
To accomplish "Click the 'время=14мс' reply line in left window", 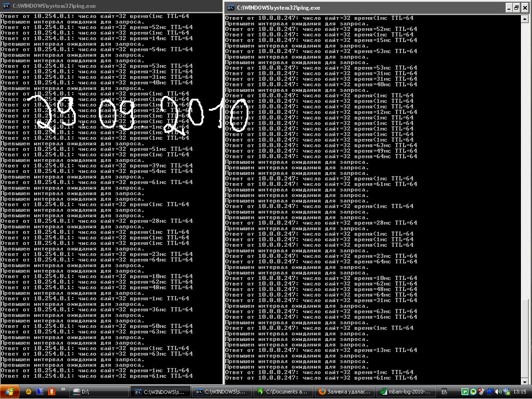I will coord(97,38).
